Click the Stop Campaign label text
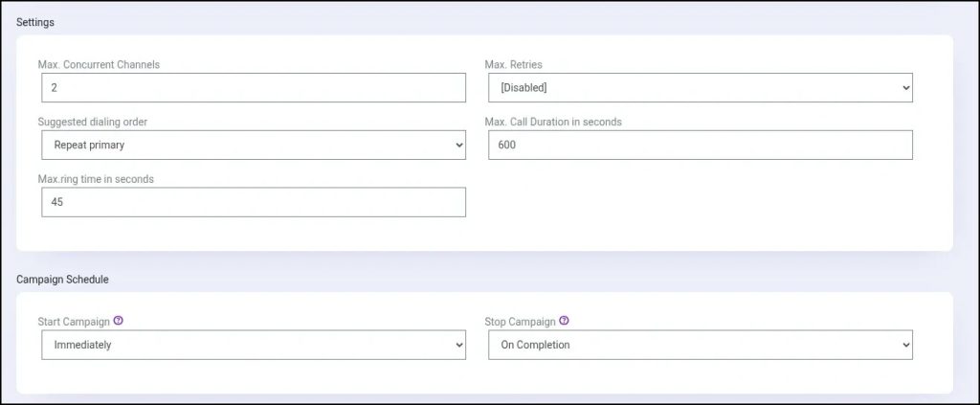Image resolution: width=980 pixels, height=405 pixels. [x=520, y=322]
